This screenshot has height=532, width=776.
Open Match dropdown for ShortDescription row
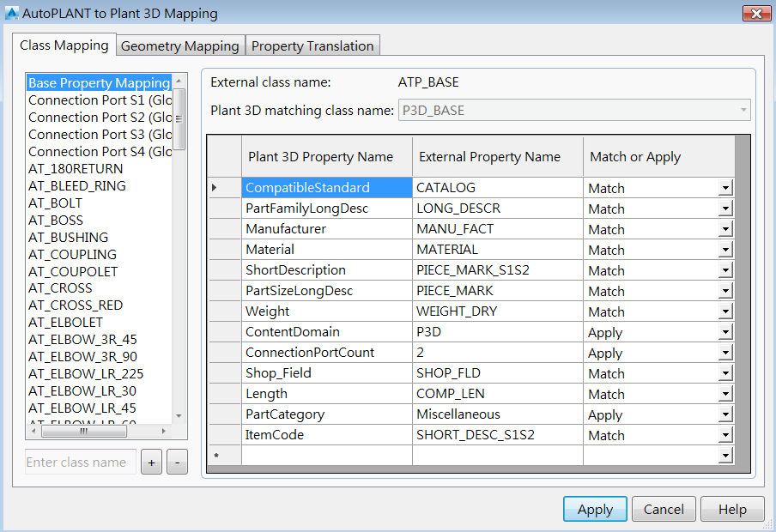[725, 270]
